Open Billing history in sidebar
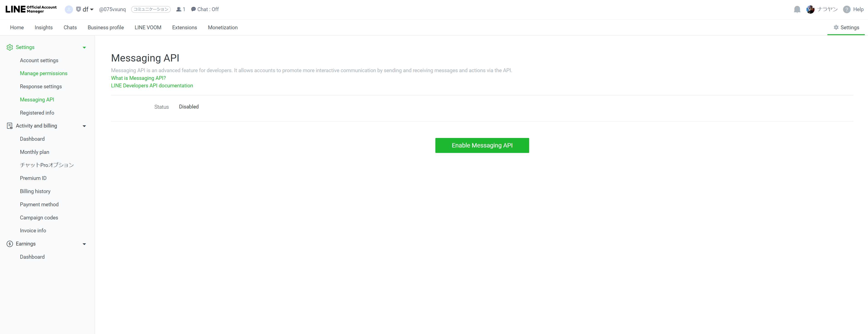Viewport: 868px width, 334px height. coord(35,191)
